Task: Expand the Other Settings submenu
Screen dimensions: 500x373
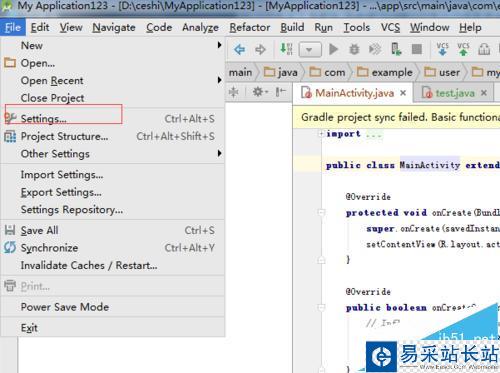Action: pos(113,154)
